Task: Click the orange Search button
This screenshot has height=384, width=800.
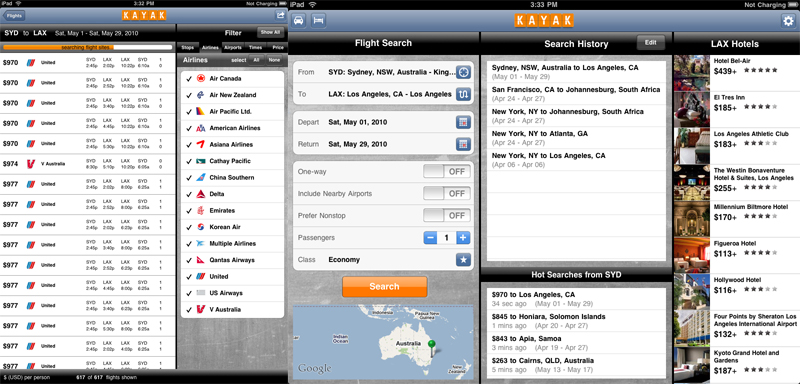Action: pos(384,287)
